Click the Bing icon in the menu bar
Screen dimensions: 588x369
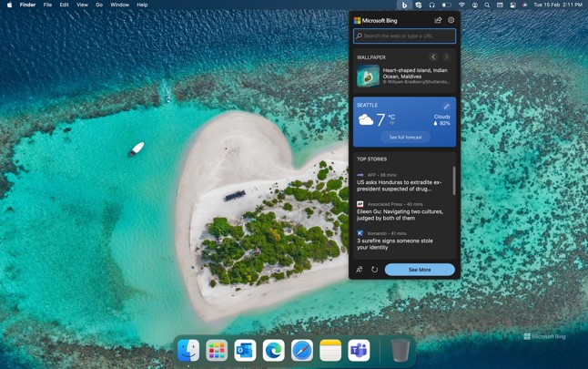[x=404, y=5]
